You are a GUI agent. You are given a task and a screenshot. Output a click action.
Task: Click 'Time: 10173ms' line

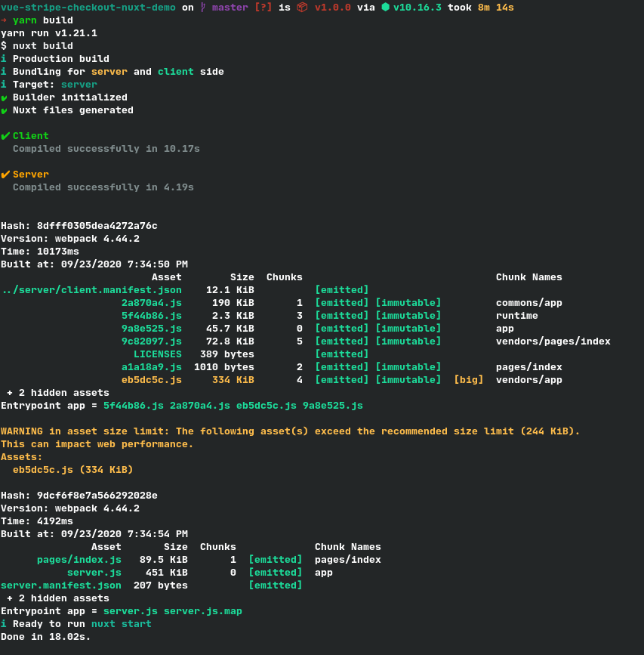40,252
